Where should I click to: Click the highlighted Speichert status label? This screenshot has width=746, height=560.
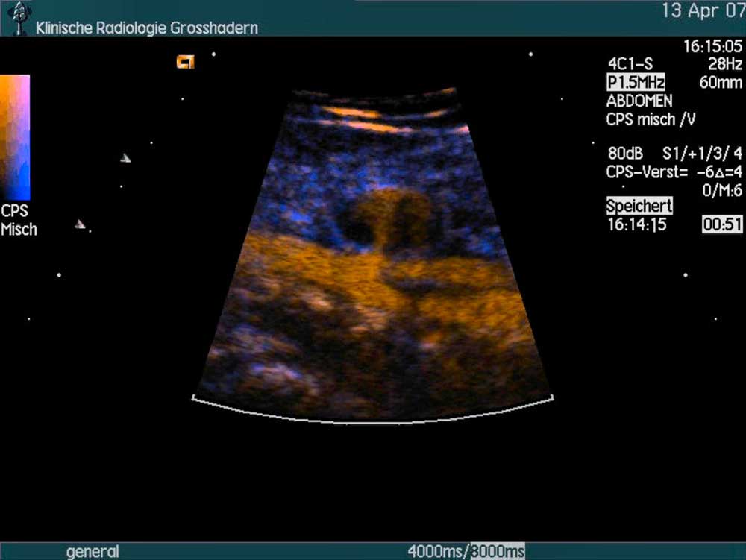tap(639, 207)
